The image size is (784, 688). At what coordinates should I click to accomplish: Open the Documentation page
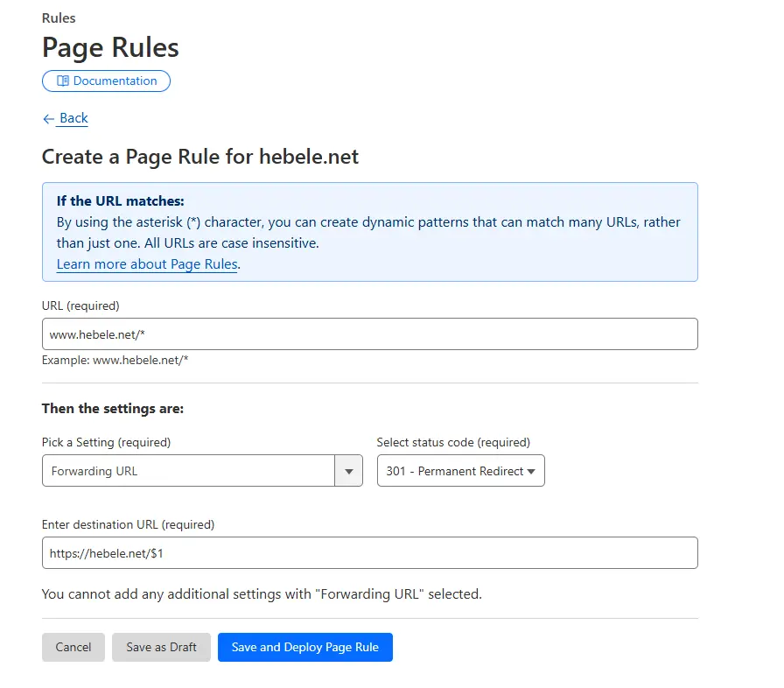106,81
